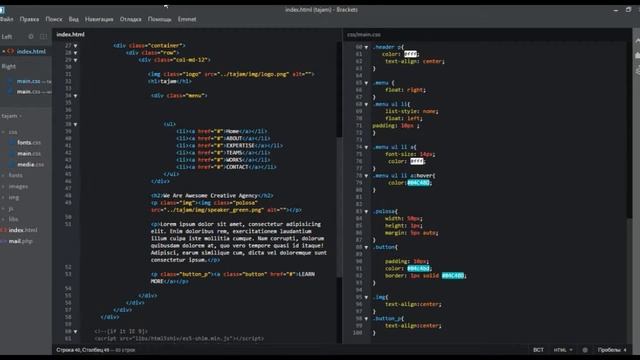Open index.html in project tree
Screen dimensions: 640x360
pyautogui.click(x=23, y=230)
